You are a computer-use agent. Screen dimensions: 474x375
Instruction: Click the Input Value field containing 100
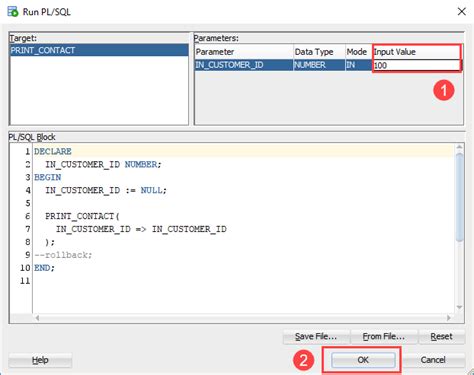[x=416, y=65]
